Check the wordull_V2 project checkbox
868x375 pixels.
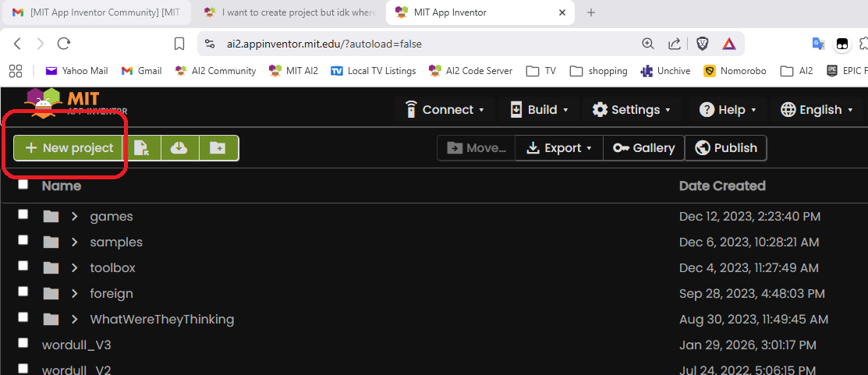point(23,368)
